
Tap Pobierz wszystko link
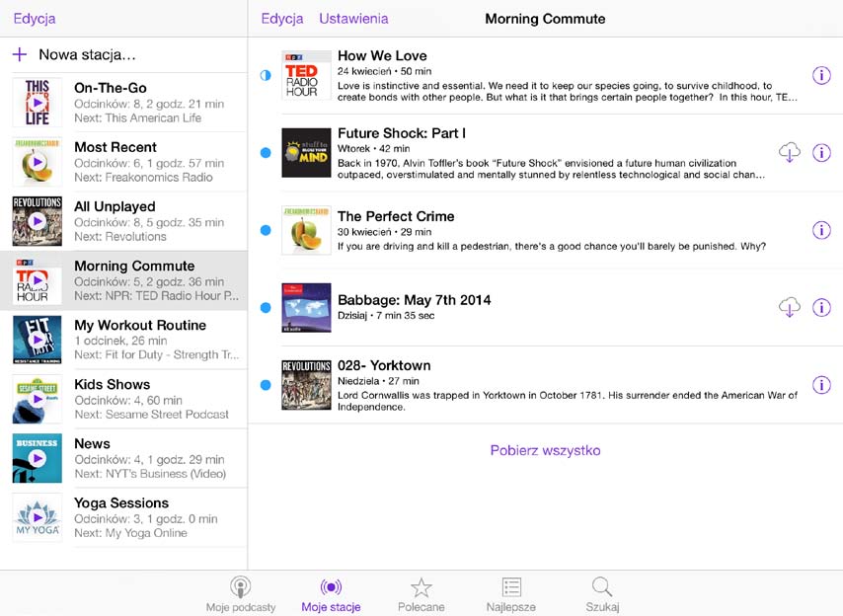tap(545, 450)
